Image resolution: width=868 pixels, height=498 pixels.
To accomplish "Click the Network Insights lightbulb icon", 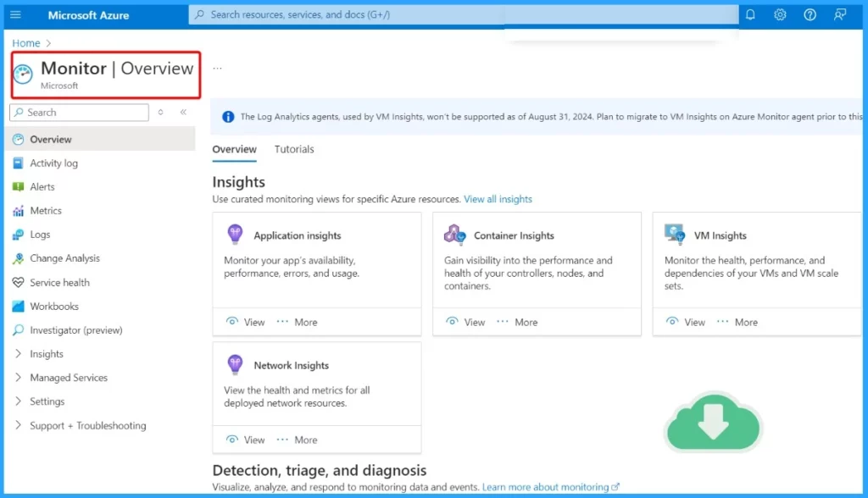I will pos(236,365).
